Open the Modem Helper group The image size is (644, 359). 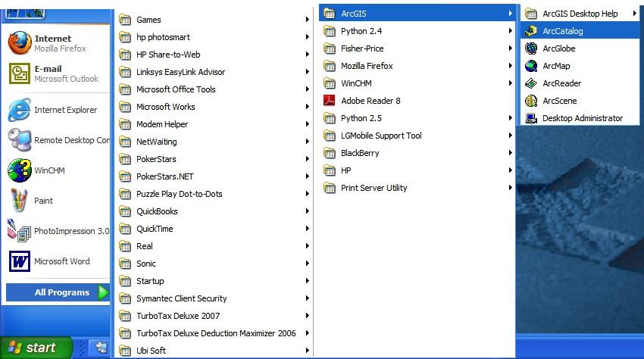[214, 124]
